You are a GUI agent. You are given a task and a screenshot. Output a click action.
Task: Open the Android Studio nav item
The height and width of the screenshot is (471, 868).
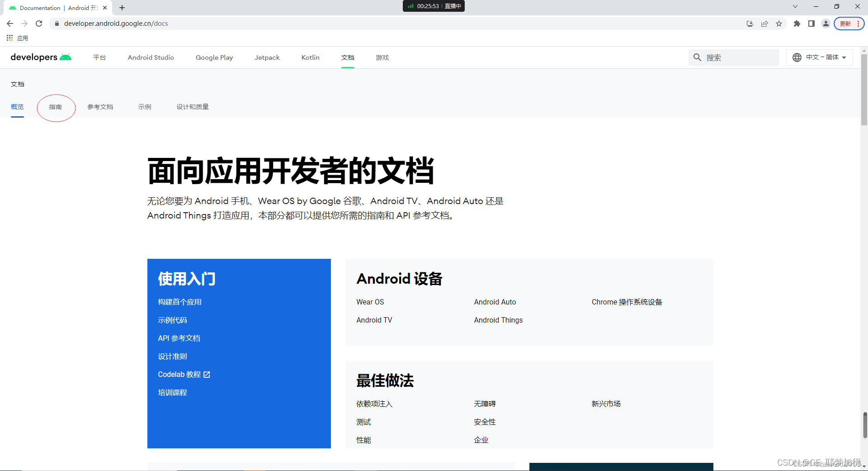(x=151, y=57)
